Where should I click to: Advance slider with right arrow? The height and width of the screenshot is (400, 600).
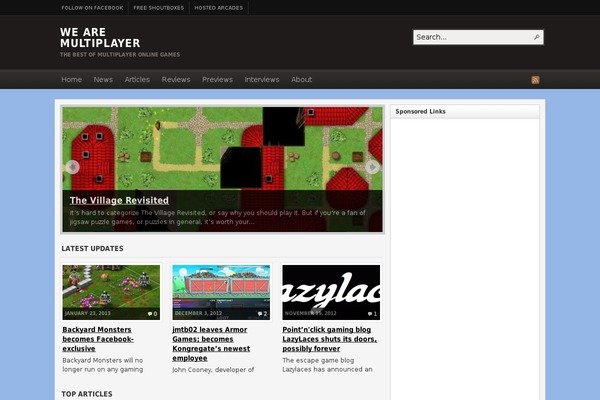(372, 167)
